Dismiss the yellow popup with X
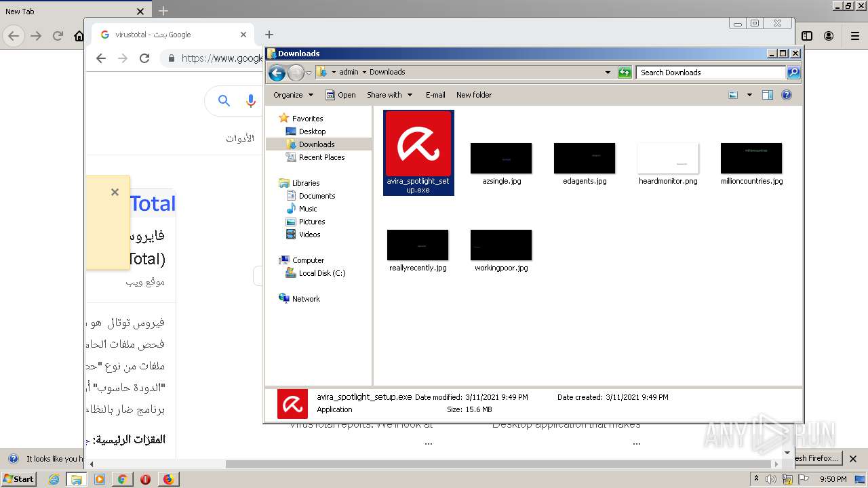 point(115,192)
